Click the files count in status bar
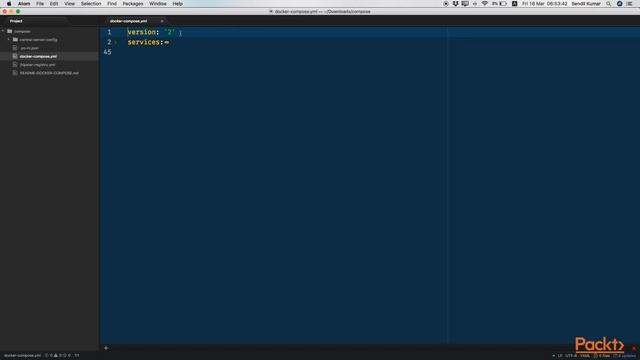The image size is (640, 360). pyautogui.click(x=602, y=356)
